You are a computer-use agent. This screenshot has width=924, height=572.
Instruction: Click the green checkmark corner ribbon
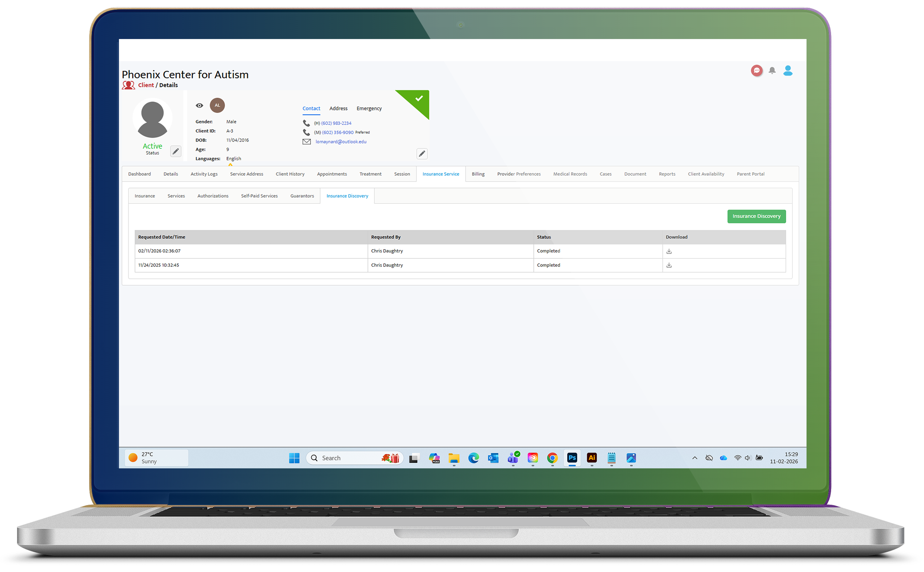418,99
